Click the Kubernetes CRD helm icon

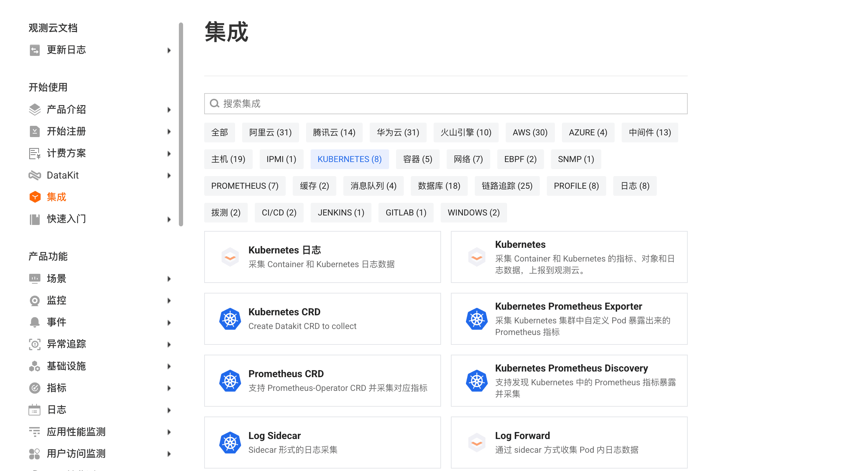pyautogui.click(x=230, y=319)
